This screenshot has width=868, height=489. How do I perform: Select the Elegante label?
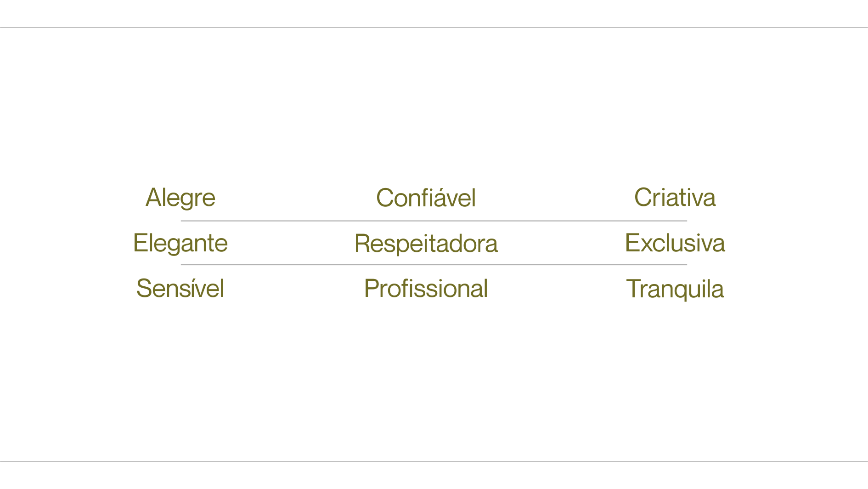[x=180, y=244]
